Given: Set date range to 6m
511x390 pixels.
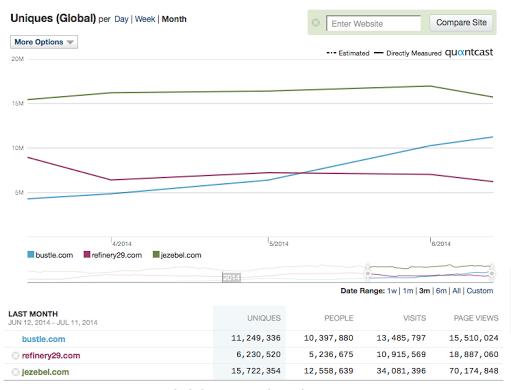Looking at the screenshot, I should click(441, 291).
